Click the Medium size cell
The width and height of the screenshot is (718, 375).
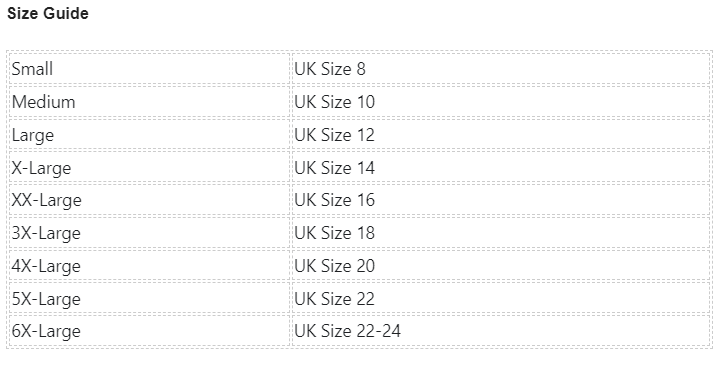[x=149, y=102]
